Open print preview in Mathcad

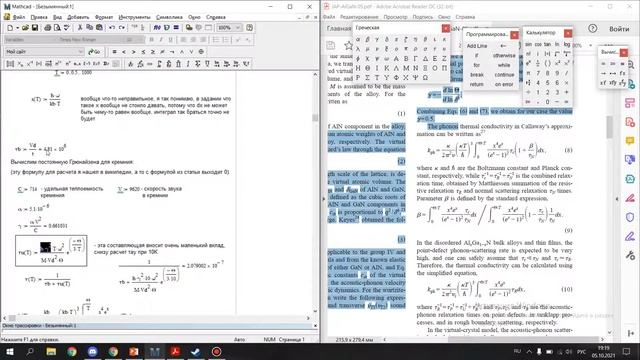57,28
